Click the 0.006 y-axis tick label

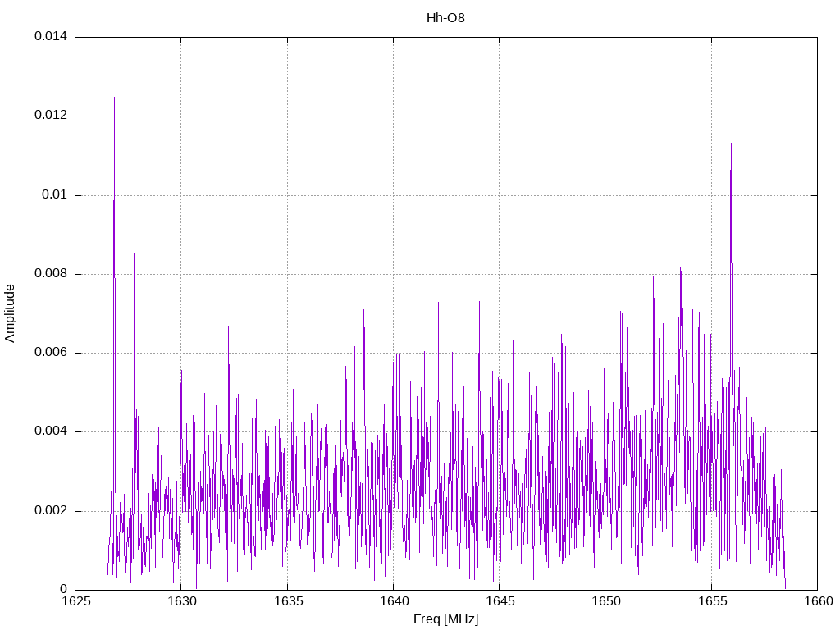coord(50,353)
